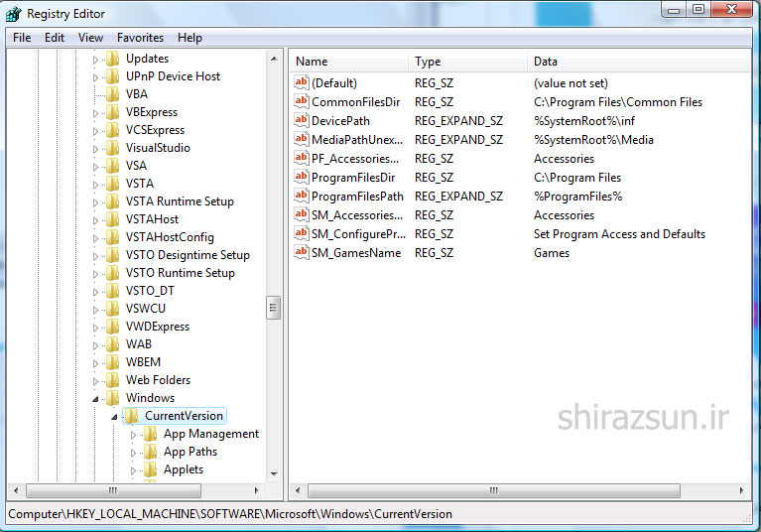Click the Registry Editor title bar icon
The height and width of the screenshot is (532, 761).
tap(14, 14)
